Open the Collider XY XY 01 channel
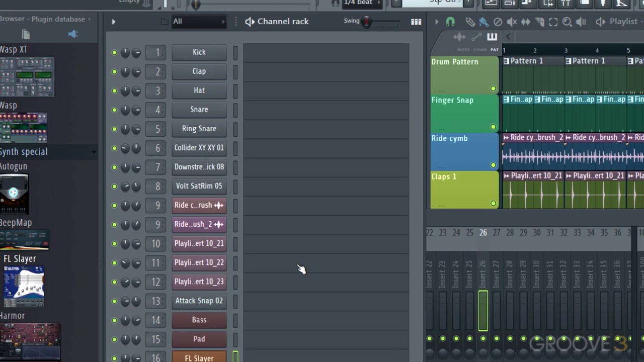Image resolution: width=644 pixels, height=362 pixels. click(199, 148)
